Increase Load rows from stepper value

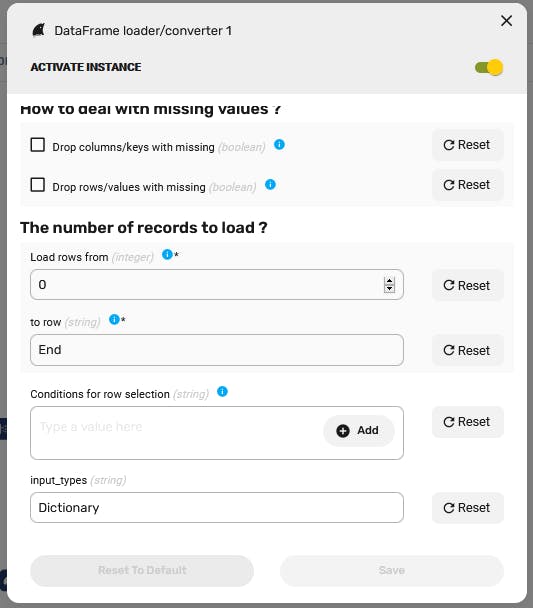pyautogui.click(x=389, y=281)
